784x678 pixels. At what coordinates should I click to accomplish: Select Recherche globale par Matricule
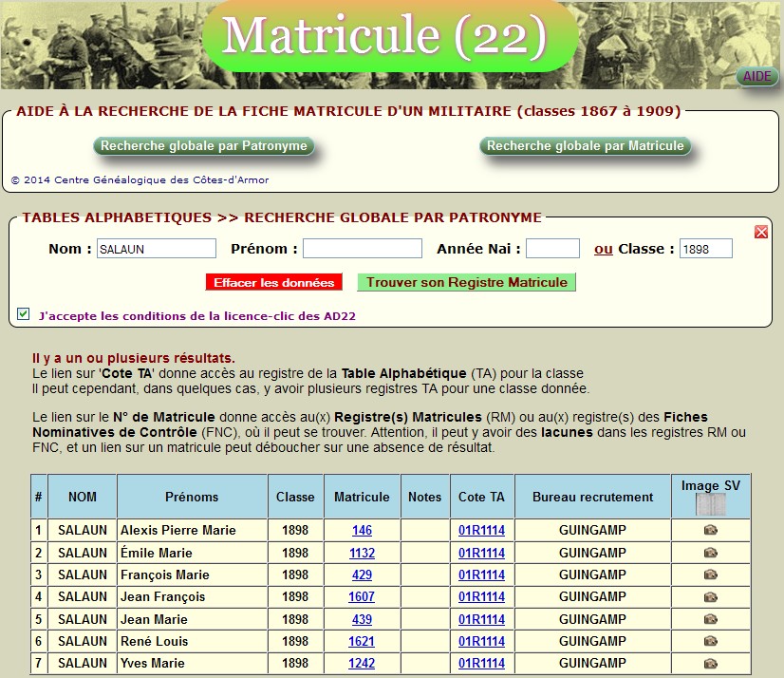(585, 146)
